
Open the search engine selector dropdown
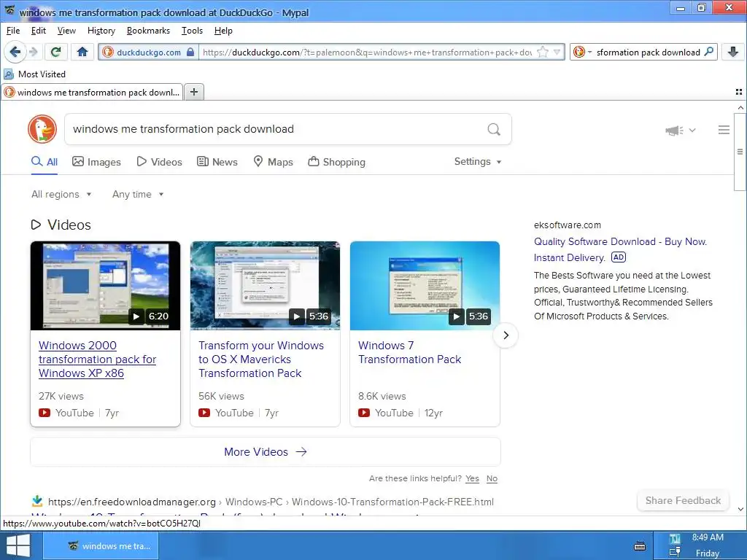[583, 52]
